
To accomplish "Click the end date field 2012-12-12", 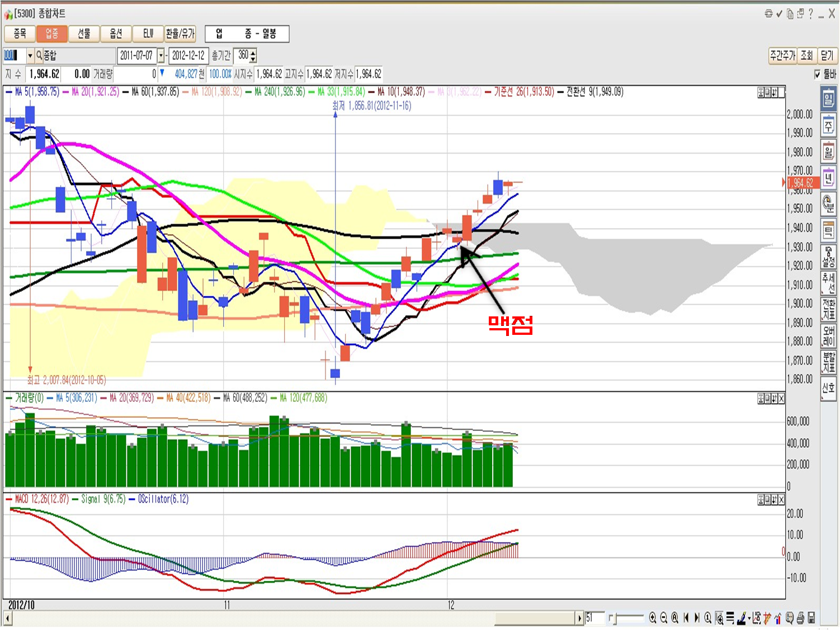I will [189, 55].
